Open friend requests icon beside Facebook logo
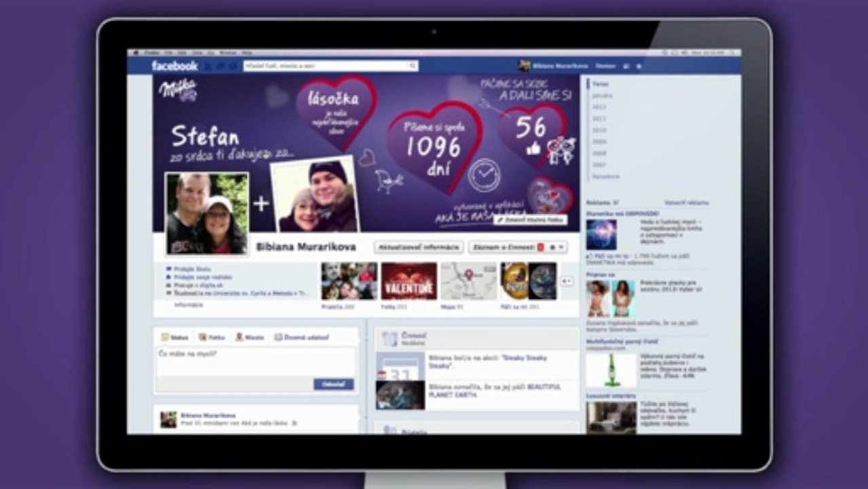 tap(208, 67)
